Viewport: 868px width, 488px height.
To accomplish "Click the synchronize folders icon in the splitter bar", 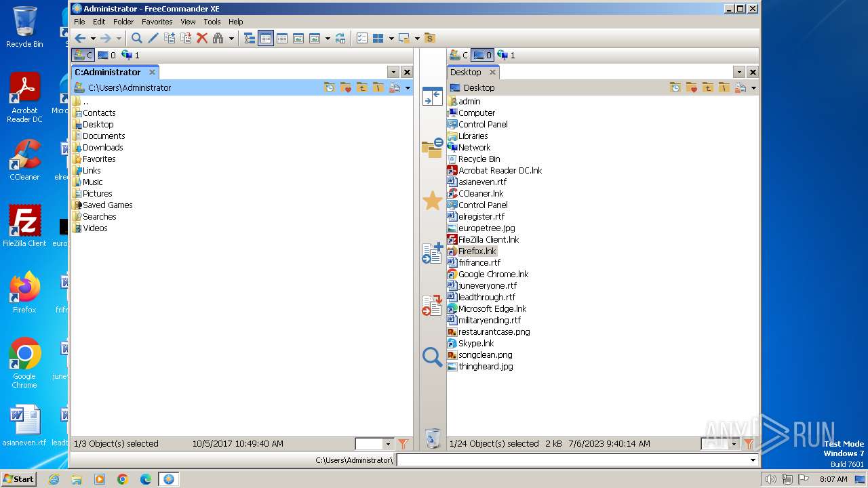I will (x=432, y=148).
